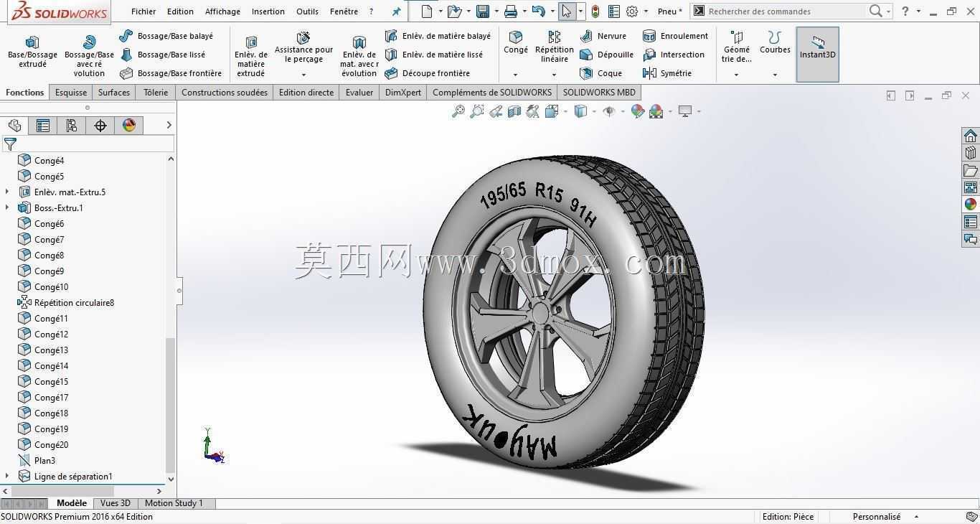
Task: Switch to the Vues 3D tab
Action: coord(116,503)
